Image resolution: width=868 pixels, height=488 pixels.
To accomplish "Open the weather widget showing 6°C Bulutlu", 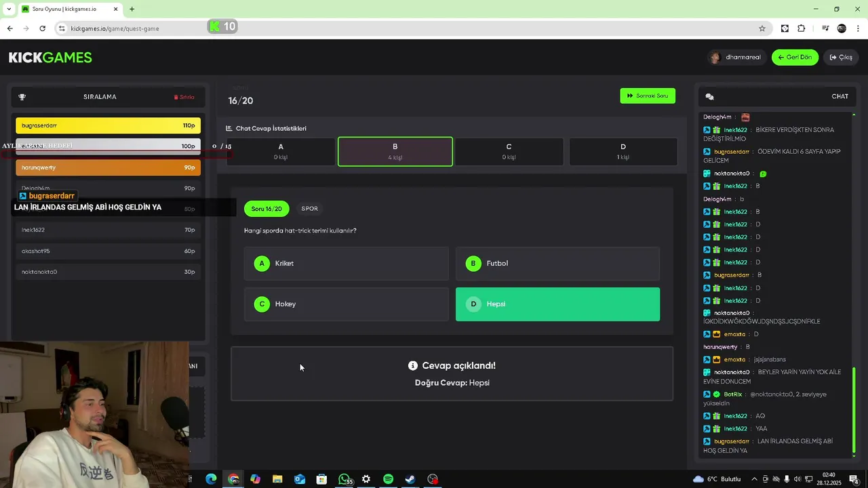I will (717, 479).
